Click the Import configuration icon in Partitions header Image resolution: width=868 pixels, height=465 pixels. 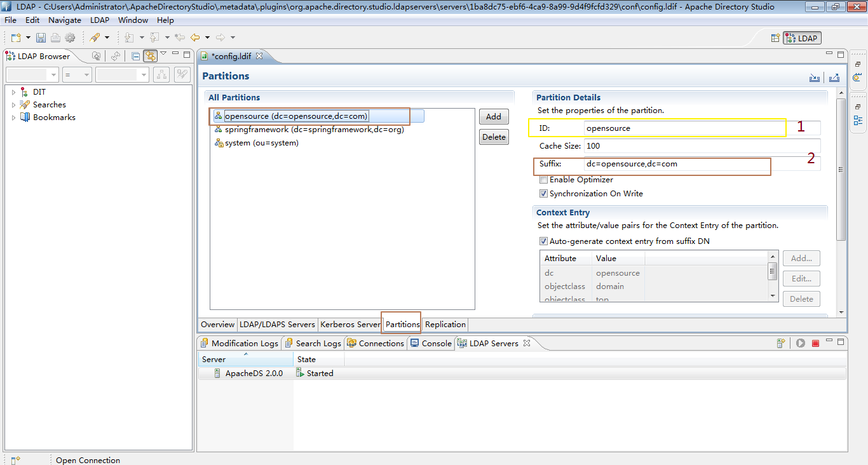(815, 78)
